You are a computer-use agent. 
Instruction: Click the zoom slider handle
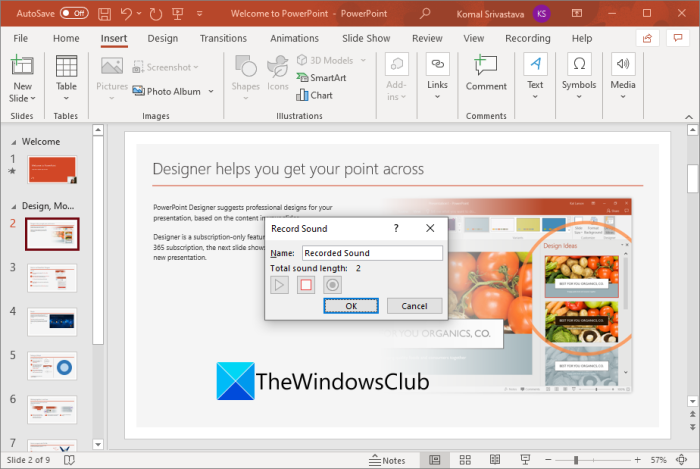coord(576,460)
